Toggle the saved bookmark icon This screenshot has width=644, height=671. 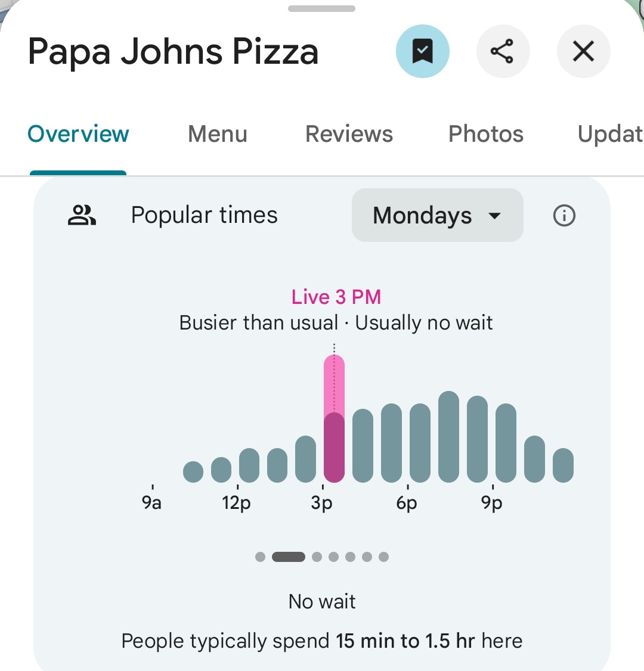click(422, 51)
